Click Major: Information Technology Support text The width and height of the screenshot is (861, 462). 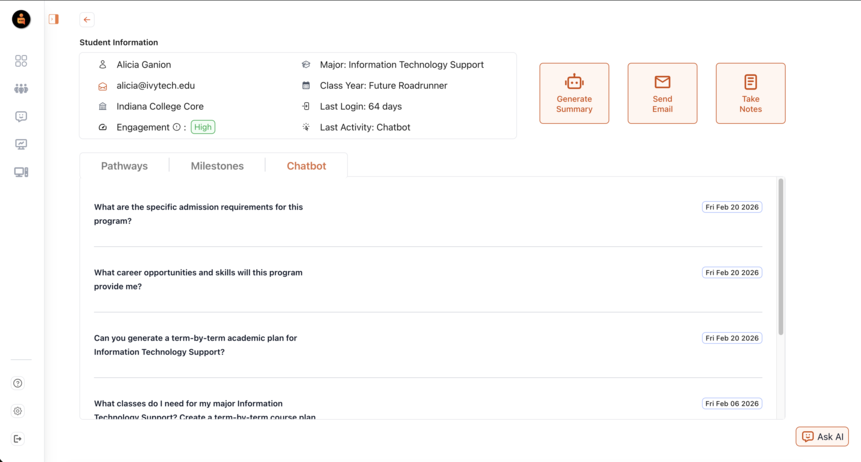tap(402, 65)
